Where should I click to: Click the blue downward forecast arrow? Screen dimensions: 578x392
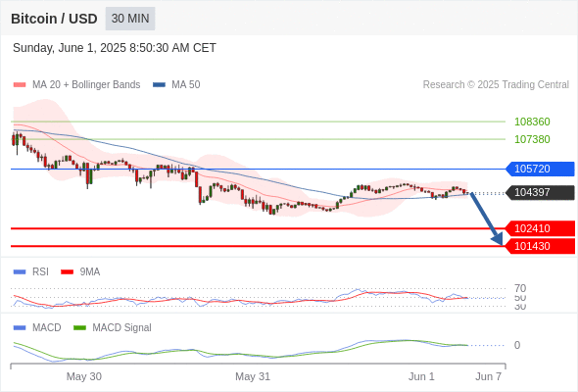(x=487, y=219)
